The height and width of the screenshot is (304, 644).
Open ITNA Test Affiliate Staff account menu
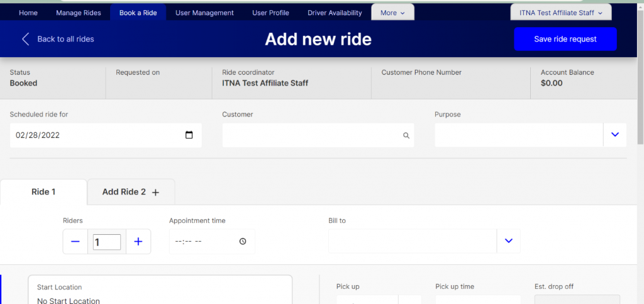560,13
